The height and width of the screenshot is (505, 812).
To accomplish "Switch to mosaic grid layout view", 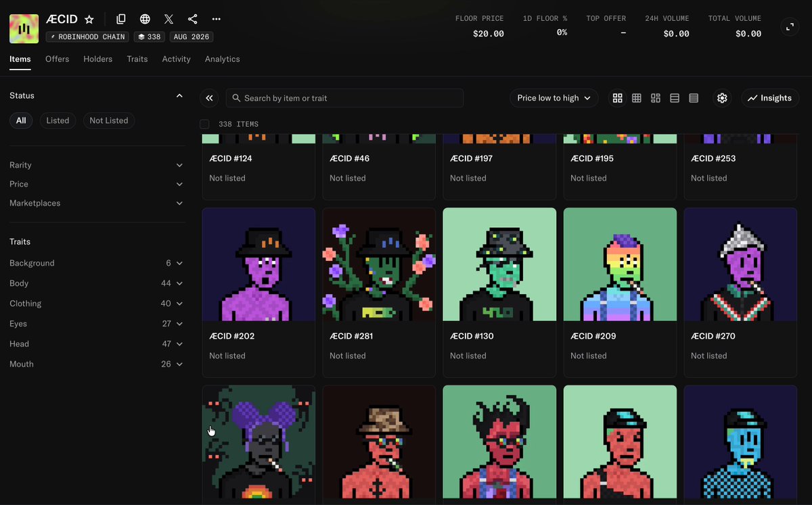I will tap(656, 98).
